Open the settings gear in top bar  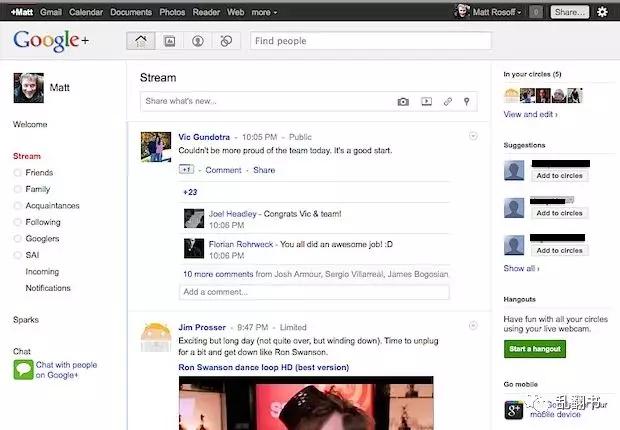tap(602, 12)
